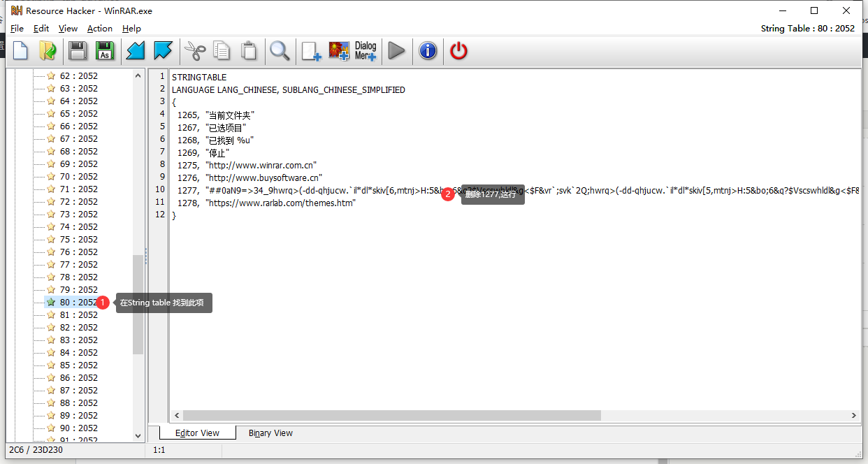The height and width of the screenshot is (464, 868).
Task: Open the Action menu
Action: (x=99, y=29)
